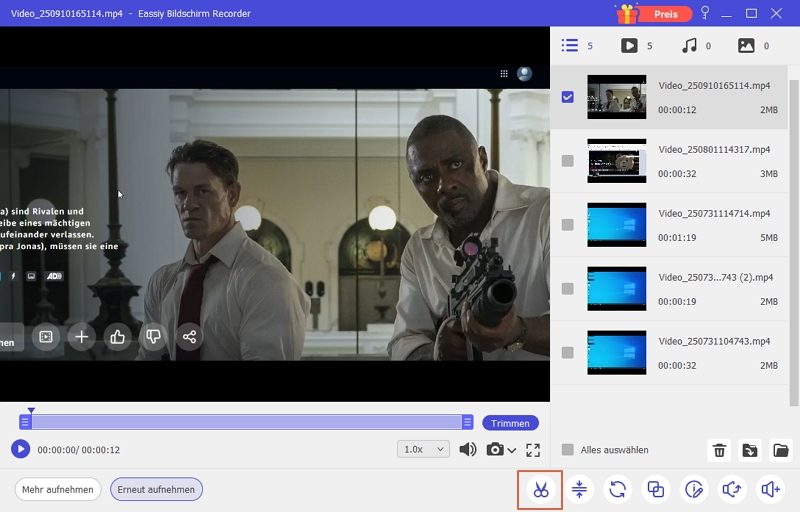Take a snapshot with camera icon
This screenshot has width=800, height=512.
(x=495, y=450)
